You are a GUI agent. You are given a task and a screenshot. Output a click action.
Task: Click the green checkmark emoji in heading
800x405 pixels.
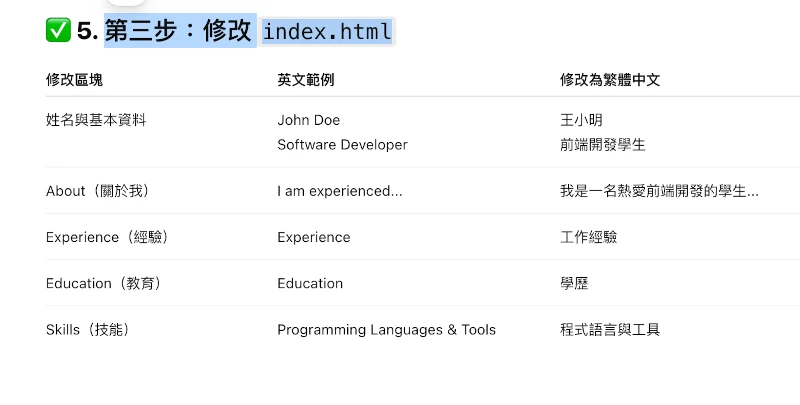click(58, 31)
